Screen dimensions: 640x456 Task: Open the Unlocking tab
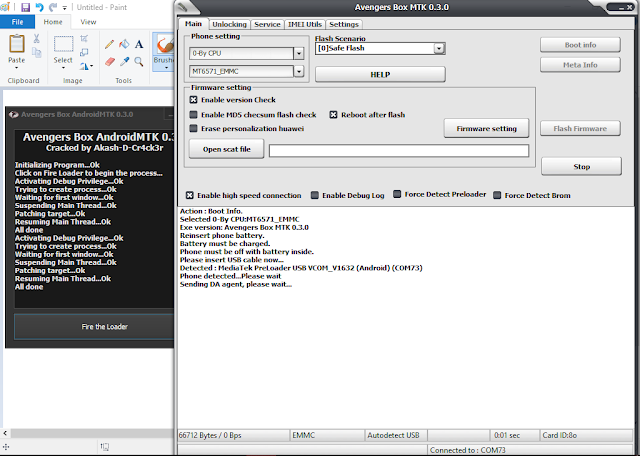(x=229, y=24)
